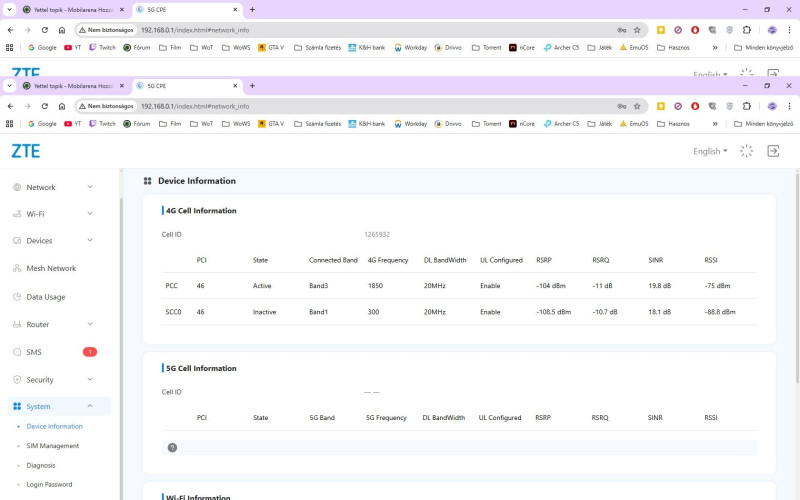Screen dimensions: 800x500
Task: Click the reload icon in the background window
Action: click(44, 30)
